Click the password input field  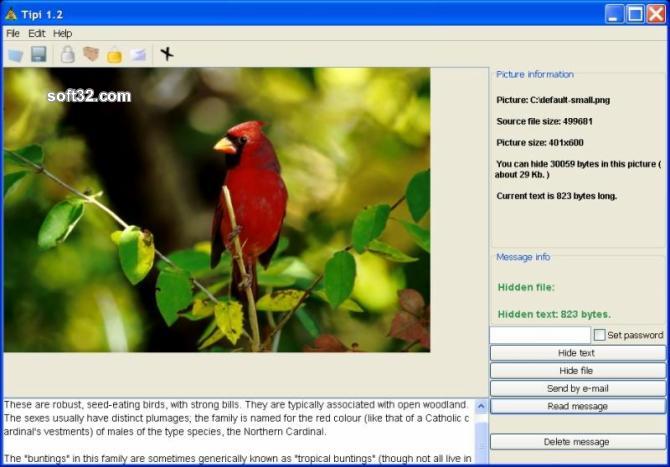[x=540, y=335]
